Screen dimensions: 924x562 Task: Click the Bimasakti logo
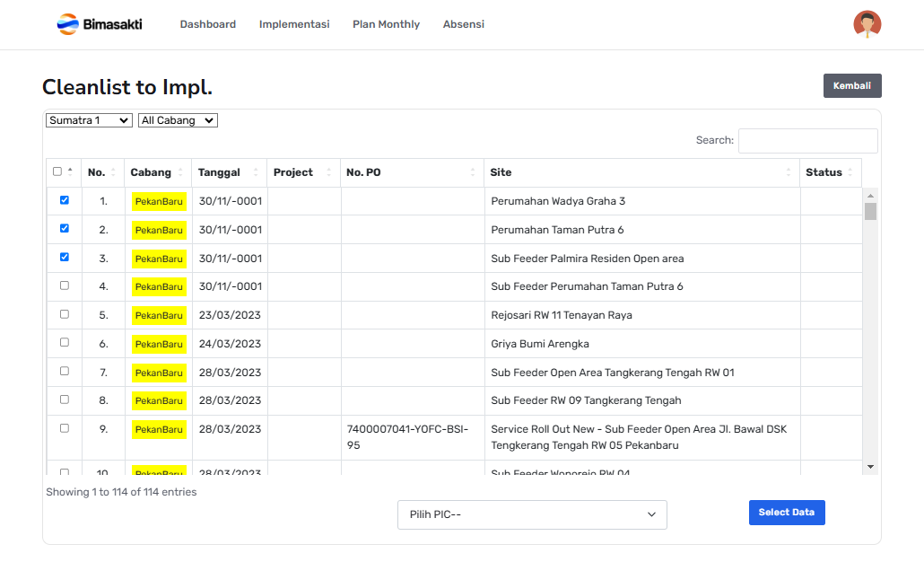point(99,24)
